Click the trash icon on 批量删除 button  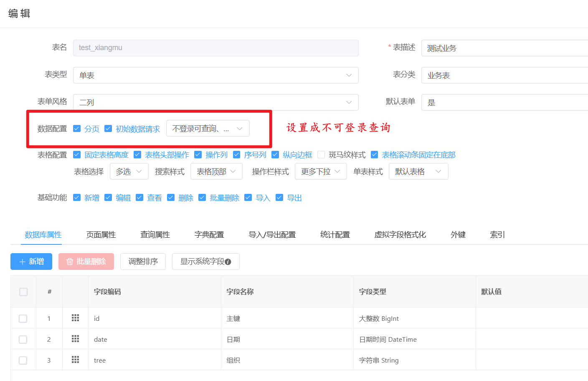[x=70, y=262]
